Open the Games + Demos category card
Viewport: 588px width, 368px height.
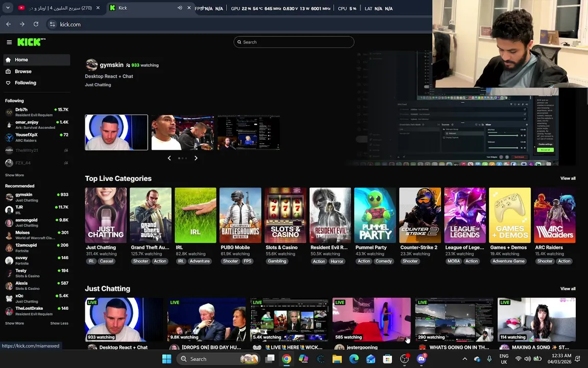510,215
